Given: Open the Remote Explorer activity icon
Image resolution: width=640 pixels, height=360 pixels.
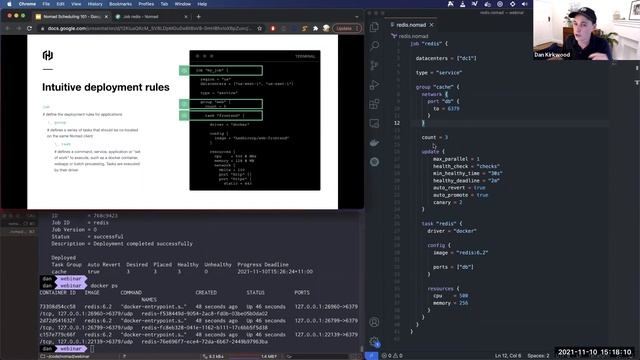Looking at the screenshot, I should 374,123.
